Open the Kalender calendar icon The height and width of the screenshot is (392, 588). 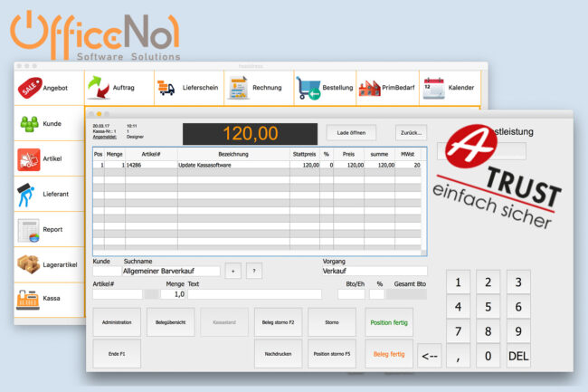[x=434, y=88]
